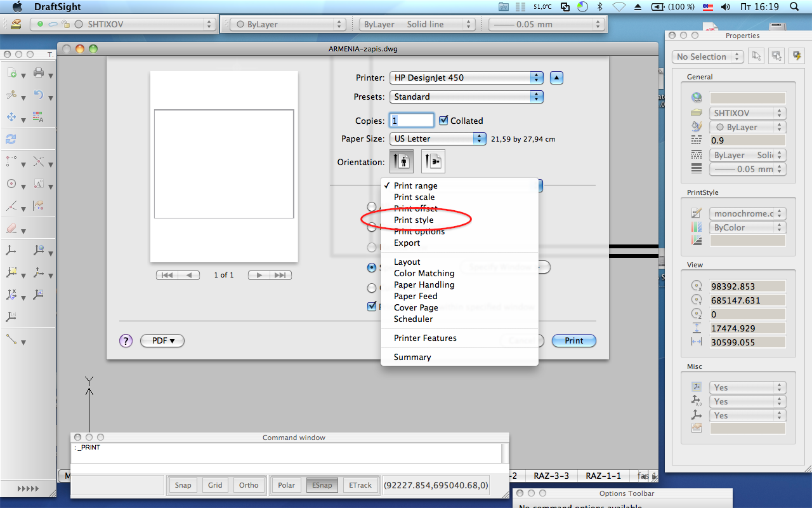Click the scissors Cut icon
Viewport: 812px width, 508px height.
click(x=11, y=95)
